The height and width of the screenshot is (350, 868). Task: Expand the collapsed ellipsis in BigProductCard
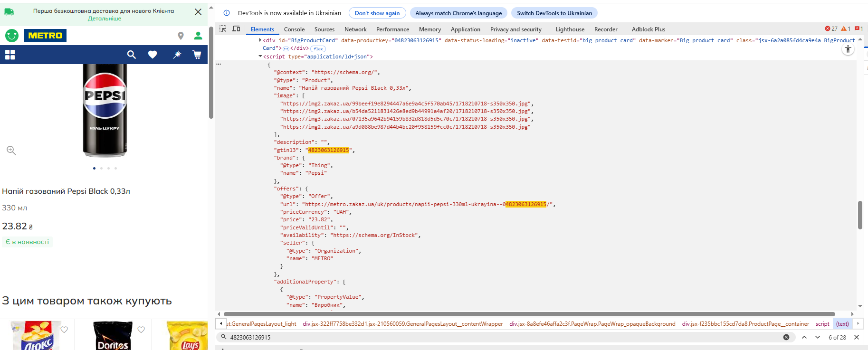coord(286,48)
